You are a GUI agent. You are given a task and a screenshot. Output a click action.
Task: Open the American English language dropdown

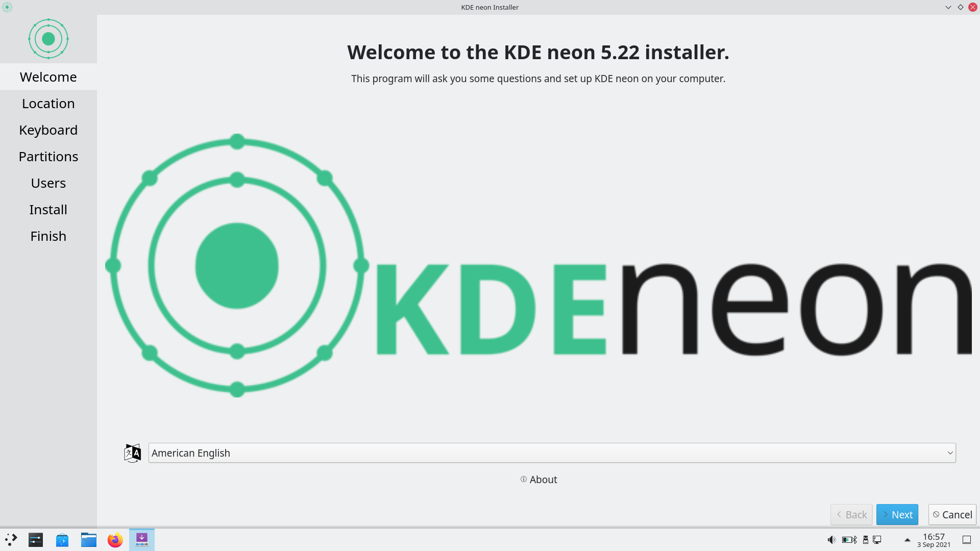[552, 453]
